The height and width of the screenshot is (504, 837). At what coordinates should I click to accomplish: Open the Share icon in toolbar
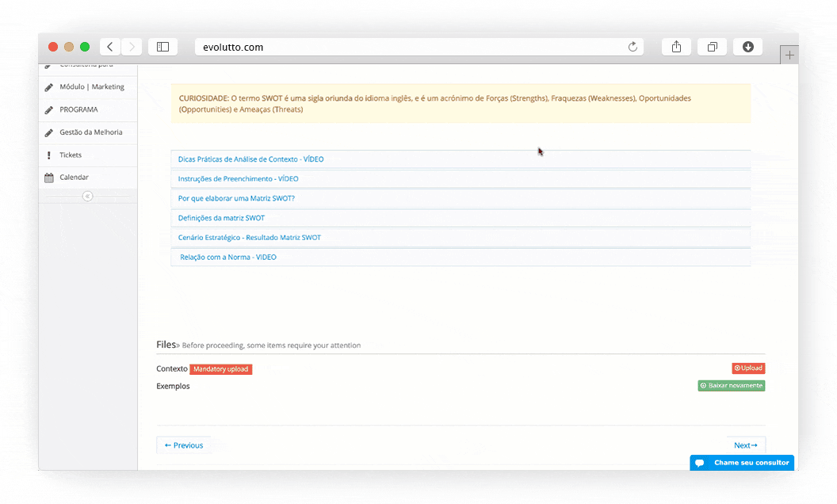pyautogui.click(x=676, y=47)
